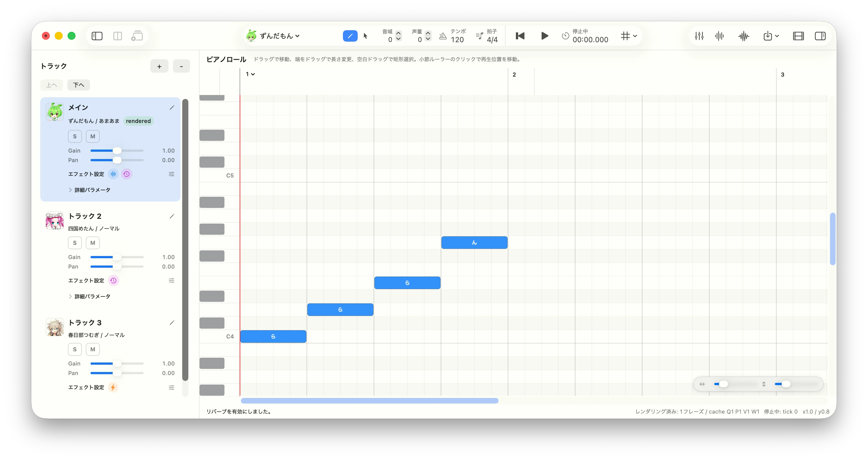Edit the トラック 2 name pencil

pos(172,216)
